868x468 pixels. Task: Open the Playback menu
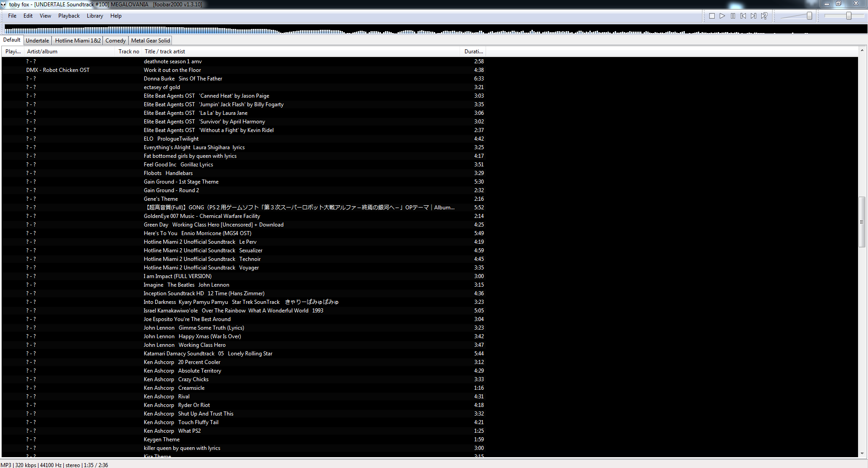coord(69,16)
